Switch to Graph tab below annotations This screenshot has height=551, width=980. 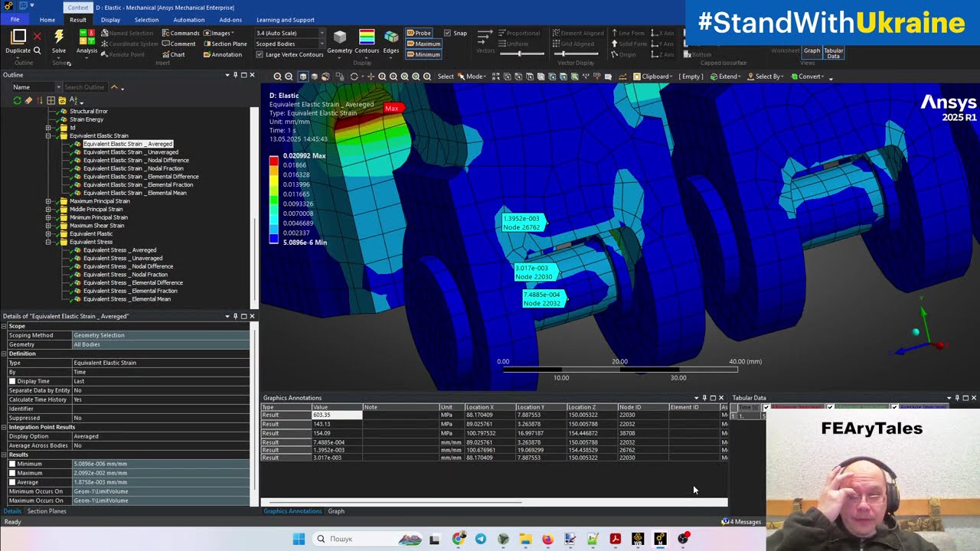pos(336,511)
